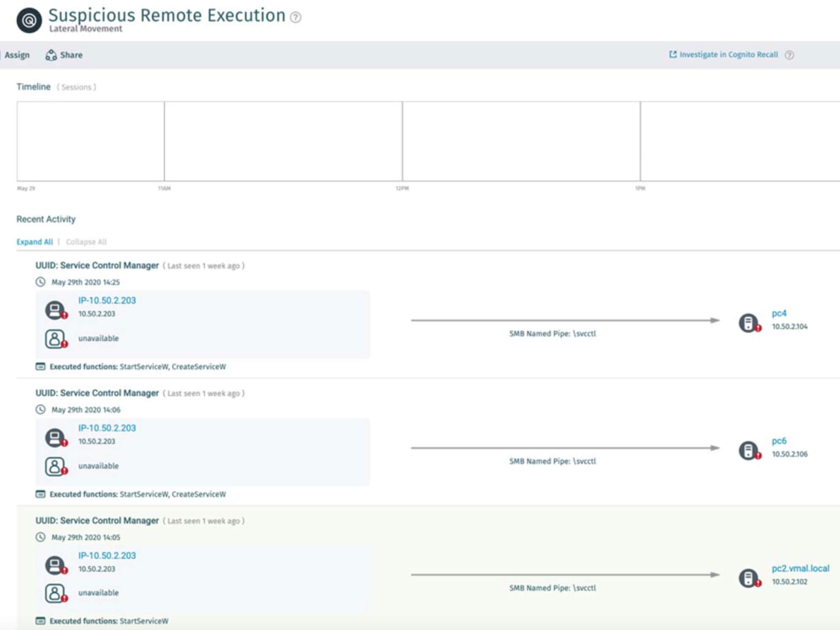Viewport: 840px width, 630px height.
Task: Expand the 14:06 Service Control Manager entry
Action: [97, 393]
